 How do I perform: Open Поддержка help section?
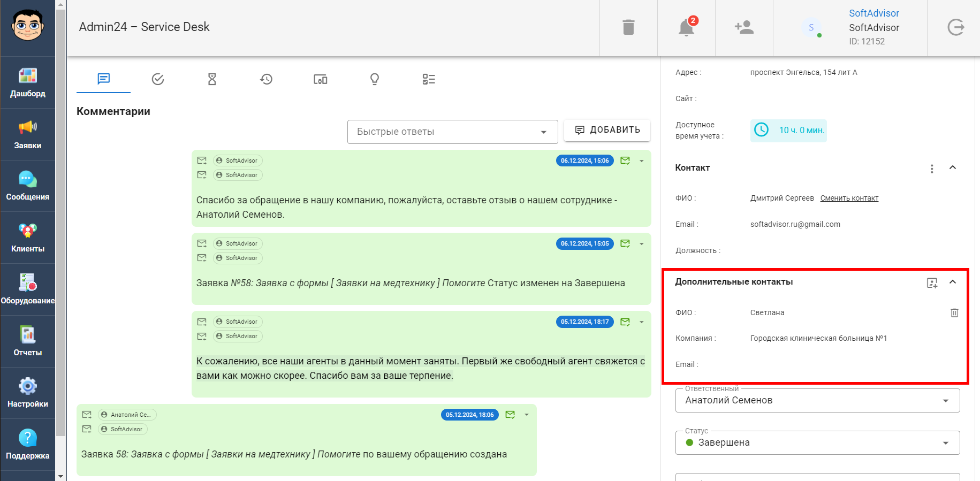[x=28, y=445]
